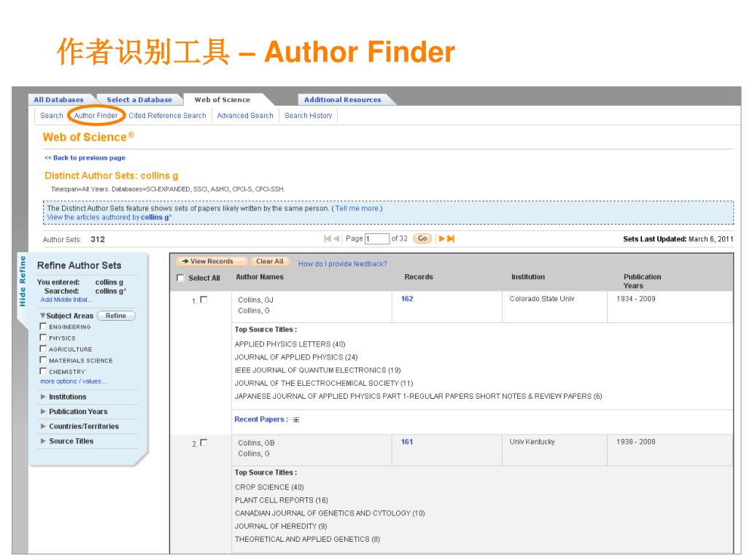Image resolution: width=747 pixels, height=560 pixels.
Task: Open the 162 records link
Action: point(407,298)
